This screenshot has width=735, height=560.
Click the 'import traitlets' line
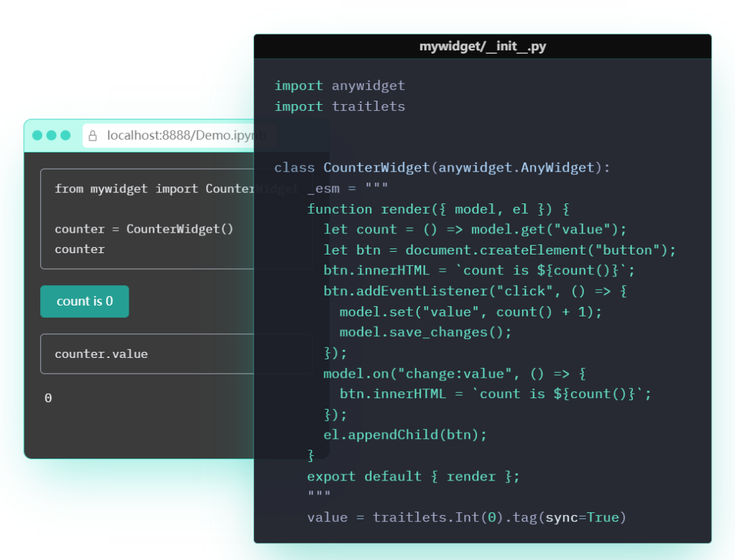(x=340, y=106)
